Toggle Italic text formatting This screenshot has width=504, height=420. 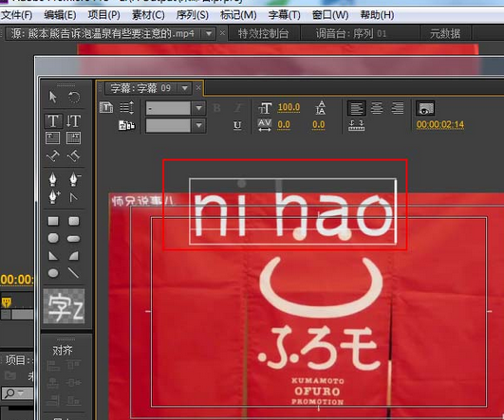coord(238,108)
